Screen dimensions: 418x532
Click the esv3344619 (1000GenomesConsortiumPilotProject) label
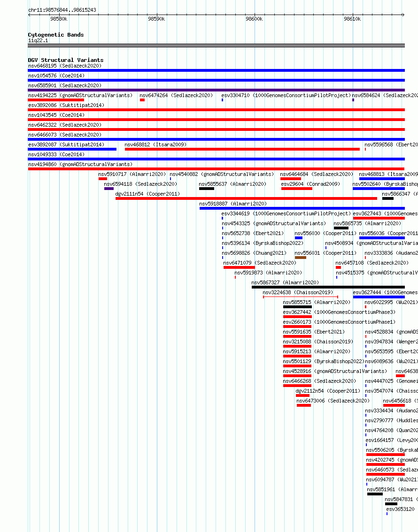(286, 213)
